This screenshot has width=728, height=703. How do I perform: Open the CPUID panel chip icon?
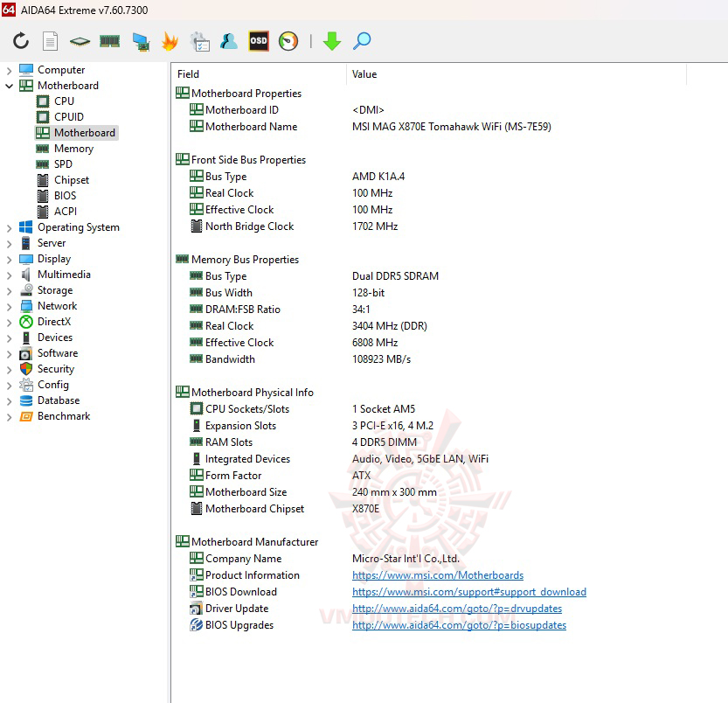pyautogui.click(x=79, y=40)
